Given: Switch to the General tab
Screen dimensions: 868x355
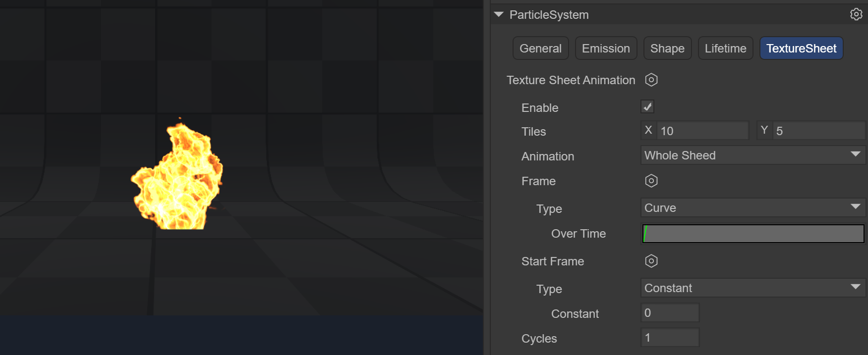Looking at the screenshot, I should tap(540, 49).
